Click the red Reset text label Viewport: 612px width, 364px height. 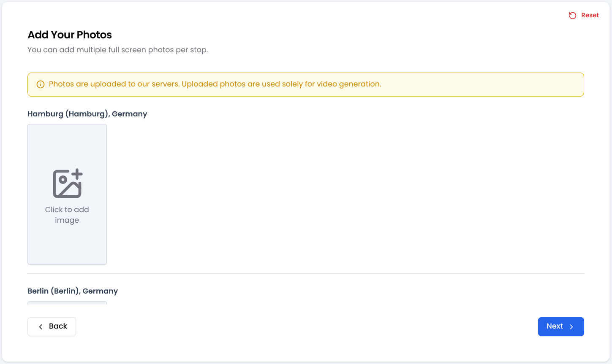pyautogui.click(x=590, y=15)
